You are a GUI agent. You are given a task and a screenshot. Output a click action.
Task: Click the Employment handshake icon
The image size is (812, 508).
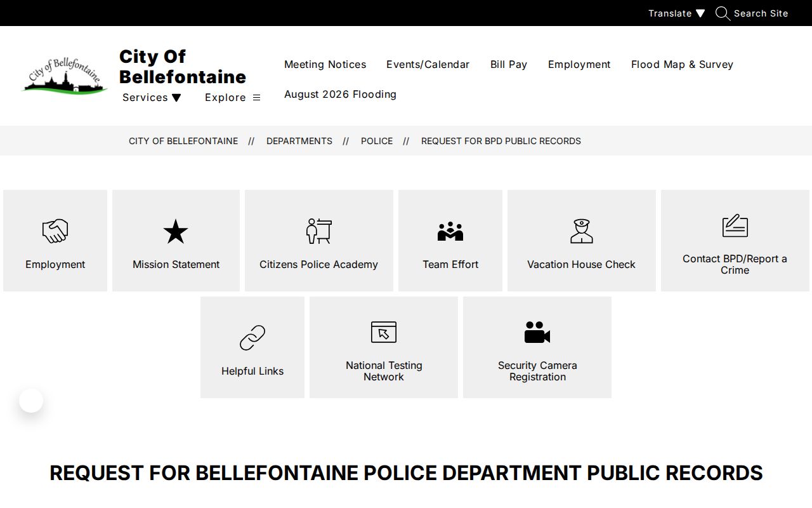tap(55, 231)
